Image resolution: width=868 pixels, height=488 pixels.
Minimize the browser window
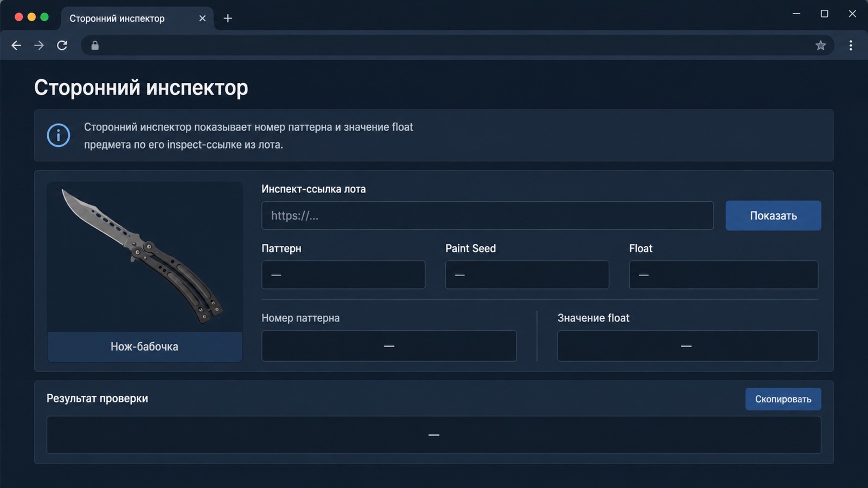pyautogui.click(x=796, y=14)
